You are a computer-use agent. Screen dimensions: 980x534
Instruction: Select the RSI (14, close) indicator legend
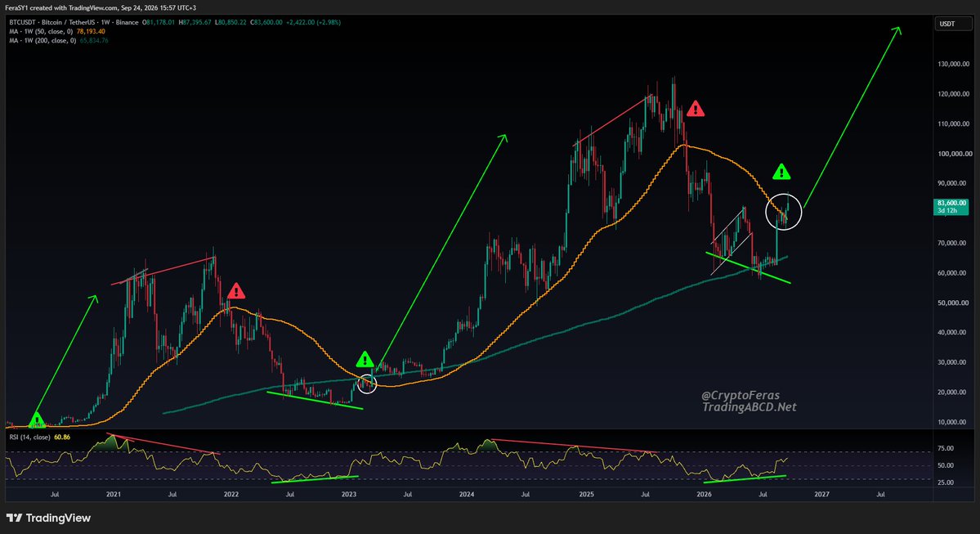(x=30, y=437)
